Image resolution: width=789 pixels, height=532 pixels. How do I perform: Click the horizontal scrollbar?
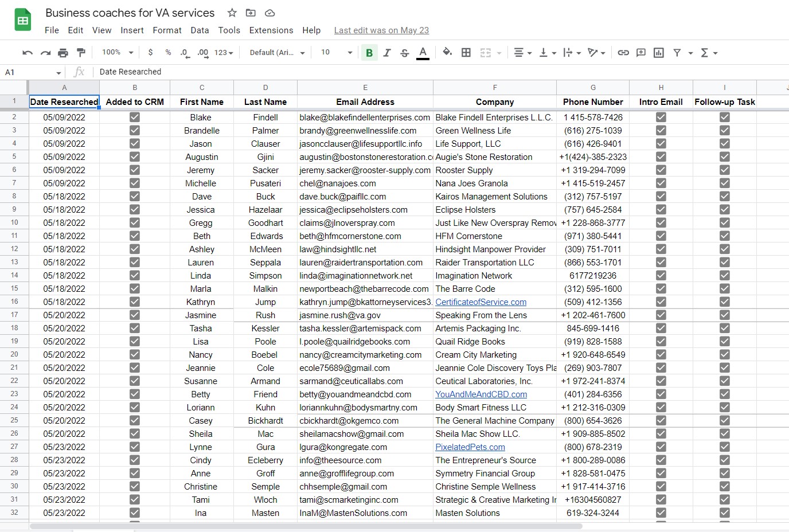pyautogui.click(x=306, y=526)
